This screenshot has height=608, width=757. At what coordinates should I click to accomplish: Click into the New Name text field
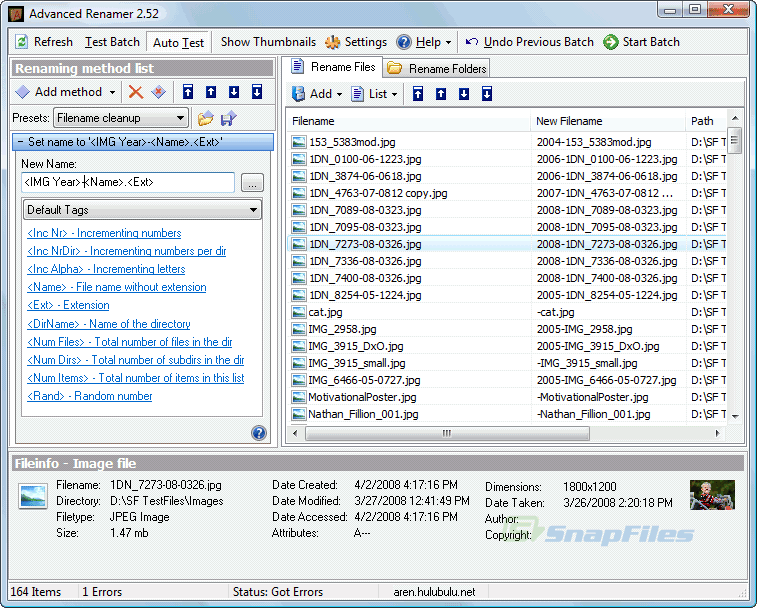[x=128, y=182]
